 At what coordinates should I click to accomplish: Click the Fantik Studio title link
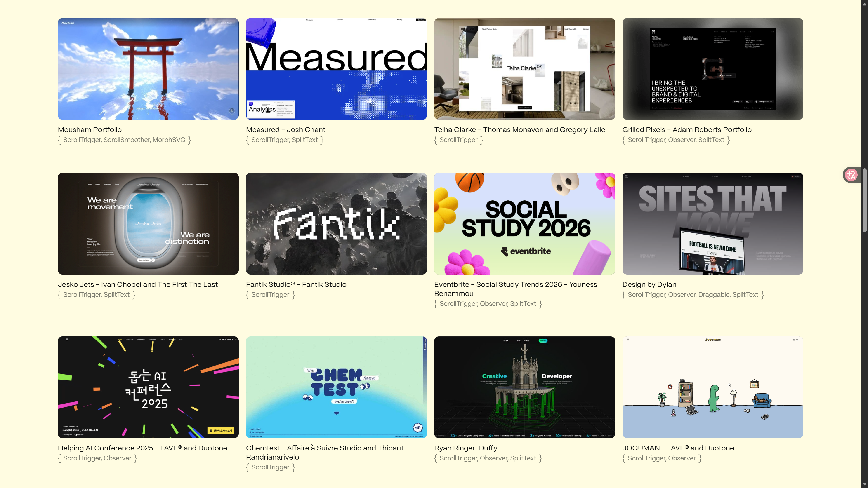tap(296, 284)
